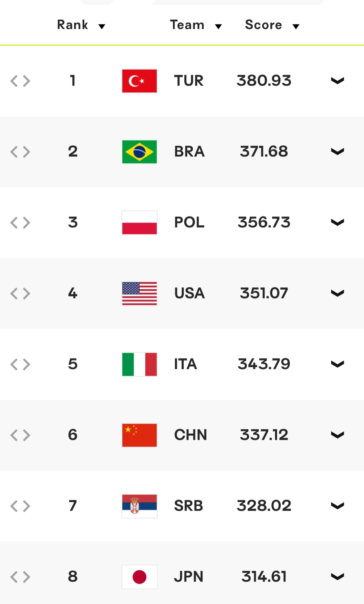
Task: Click the Italy flag icon
Action: point(139,364)
